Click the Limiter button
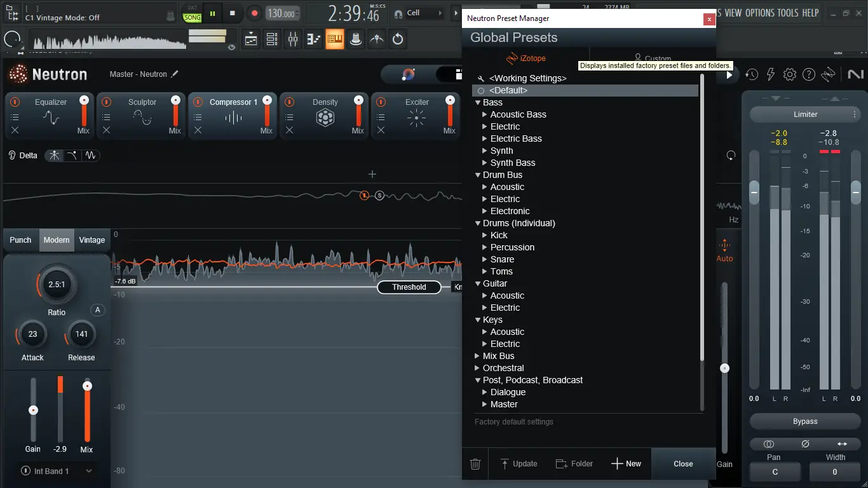868x488 pixels. point(805,114)
